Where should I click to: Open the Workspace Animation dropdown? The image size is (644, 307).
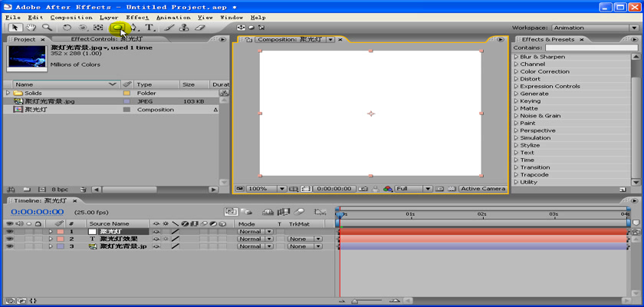[595, 28]
